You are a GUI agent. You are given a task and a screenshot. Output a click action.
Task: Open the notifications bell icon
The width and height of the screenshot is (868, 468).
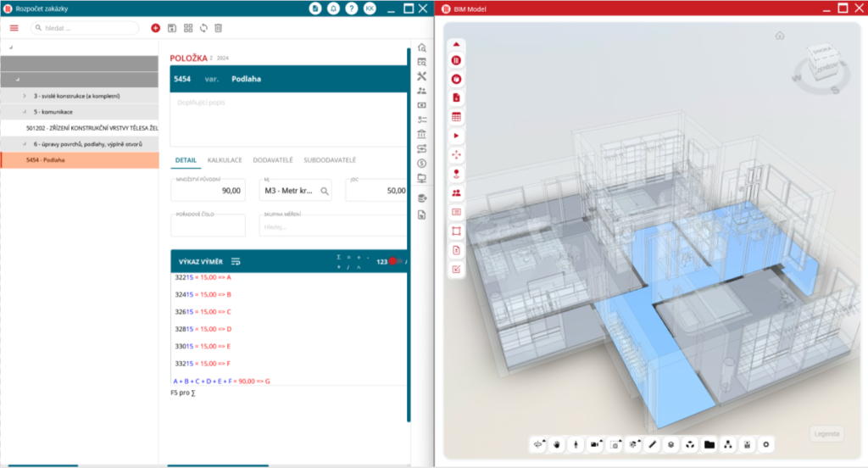click(333, 8)
